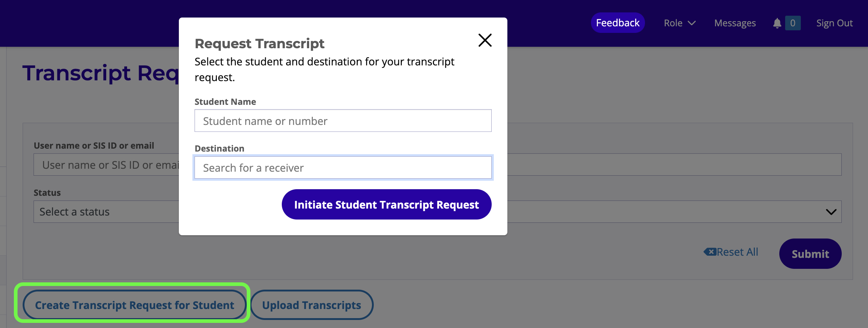Open Upload Transcripts

click(x=312, y=305)
